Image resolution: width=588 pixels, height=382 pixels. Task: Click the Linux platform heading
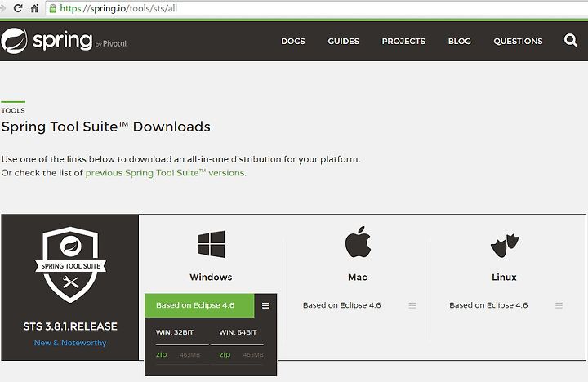coord(504,277)
